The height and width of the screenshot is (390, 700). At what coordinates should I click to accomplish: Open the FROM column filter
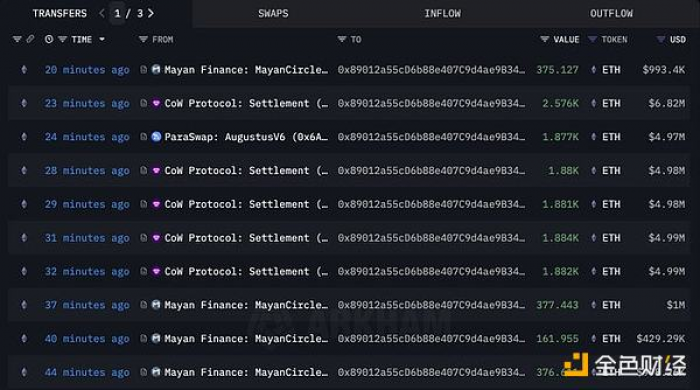[x=143, y=39]
